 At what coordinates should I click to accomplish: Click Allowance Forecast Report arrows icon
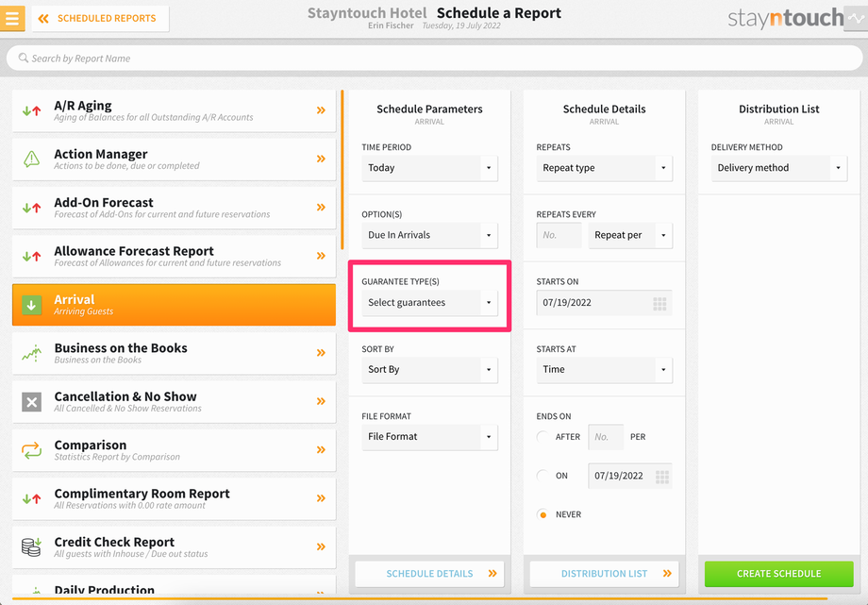pyautogui.click(x=31, y=257)
